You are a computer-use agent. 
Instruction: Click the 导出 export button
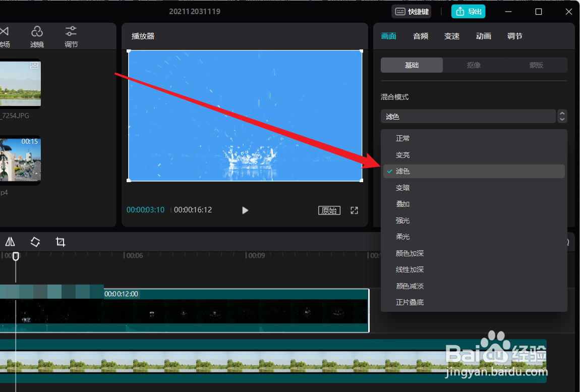click(x=469, y=12)
